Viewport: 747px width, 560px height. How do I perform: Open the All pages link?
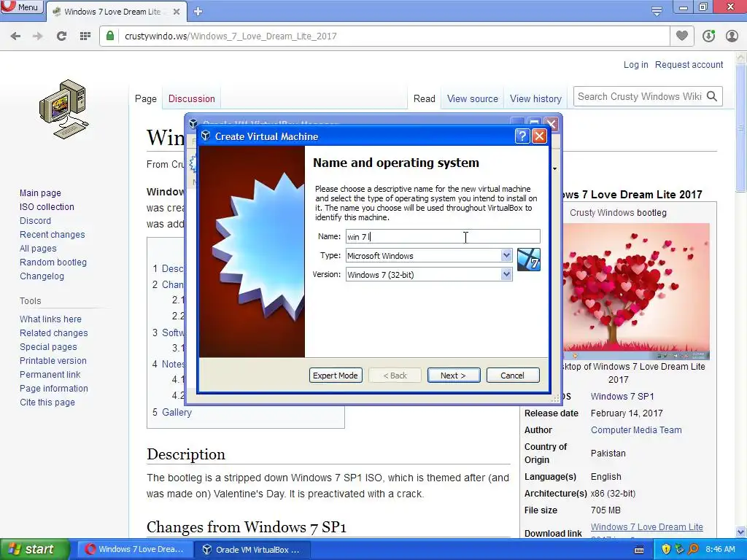(38, 248)
